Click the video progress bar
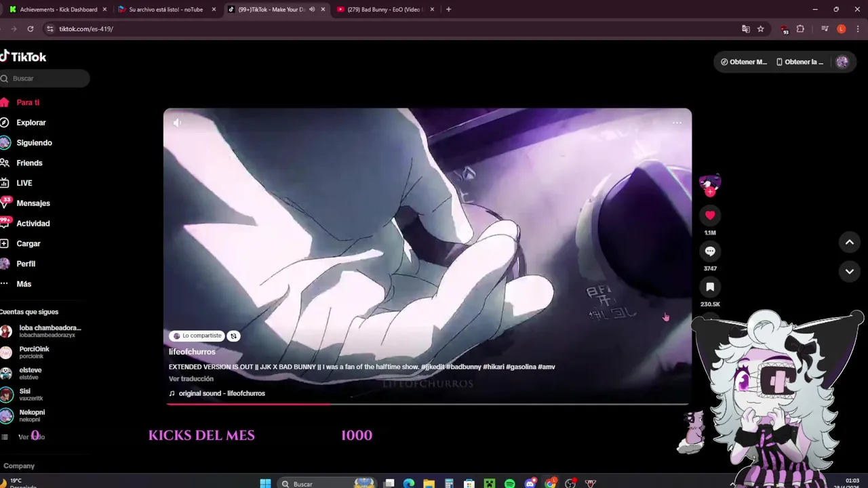Viewport: 868px width, 488px height. (x=427, y=404)
